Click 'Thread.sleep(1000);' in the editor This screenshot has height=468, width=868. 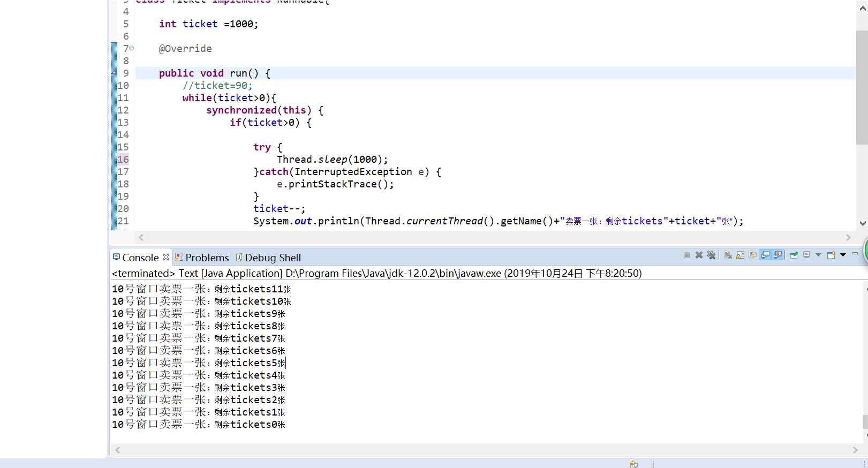pyautogui.click(x=333, y=160)
